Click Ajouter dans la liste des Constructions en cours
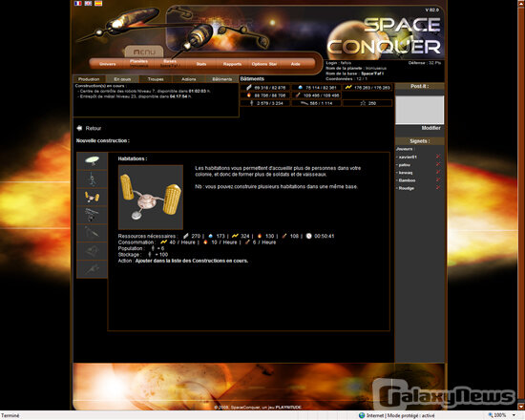The image size is (525, 420). (x=192, y=261)
